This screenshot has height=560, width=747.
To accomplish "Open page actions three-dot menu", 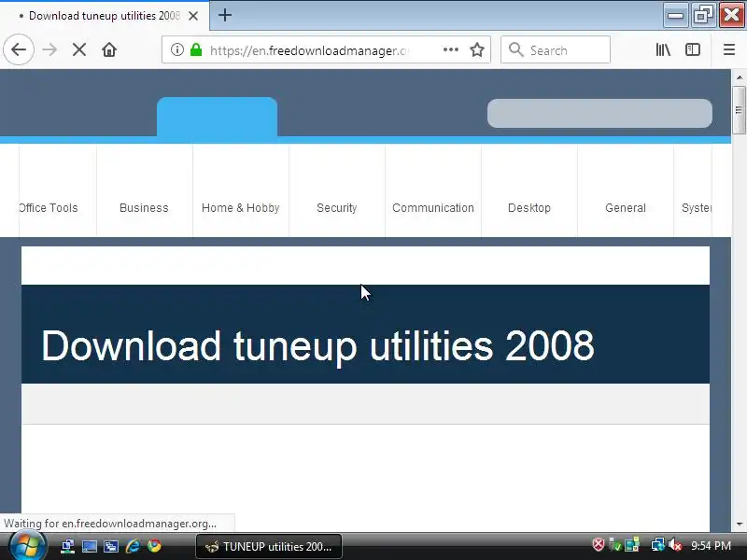I will (x=450, y=49).
